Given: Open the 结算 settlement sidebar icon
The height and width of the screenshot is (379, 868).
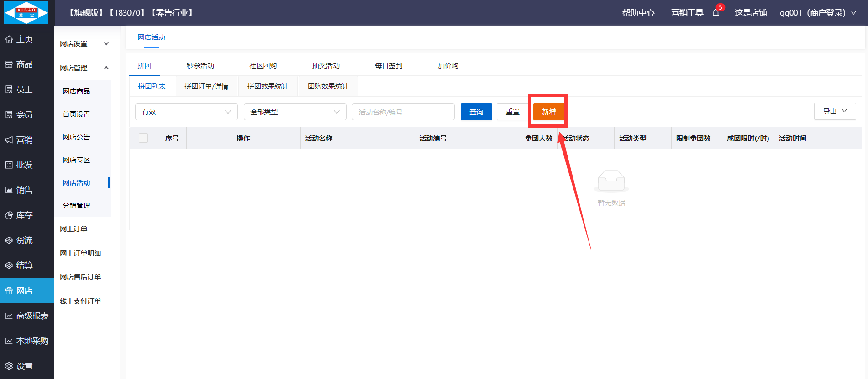Looking at the screenshot, I should [x=9, y=266].
